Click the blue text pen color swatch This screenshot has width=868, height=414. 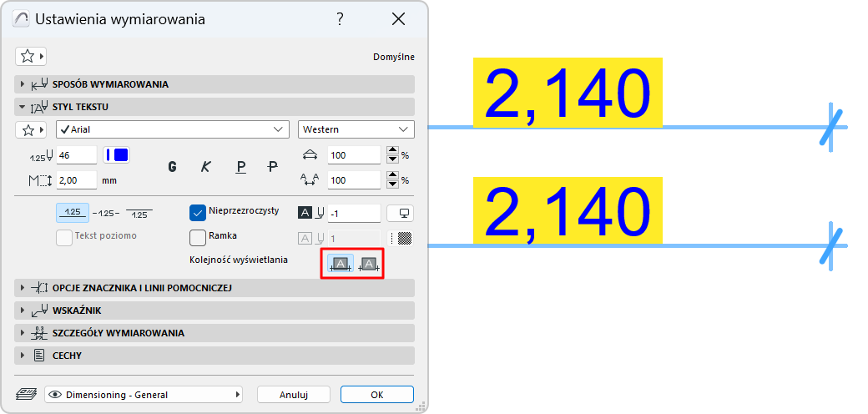click(116, 155)
